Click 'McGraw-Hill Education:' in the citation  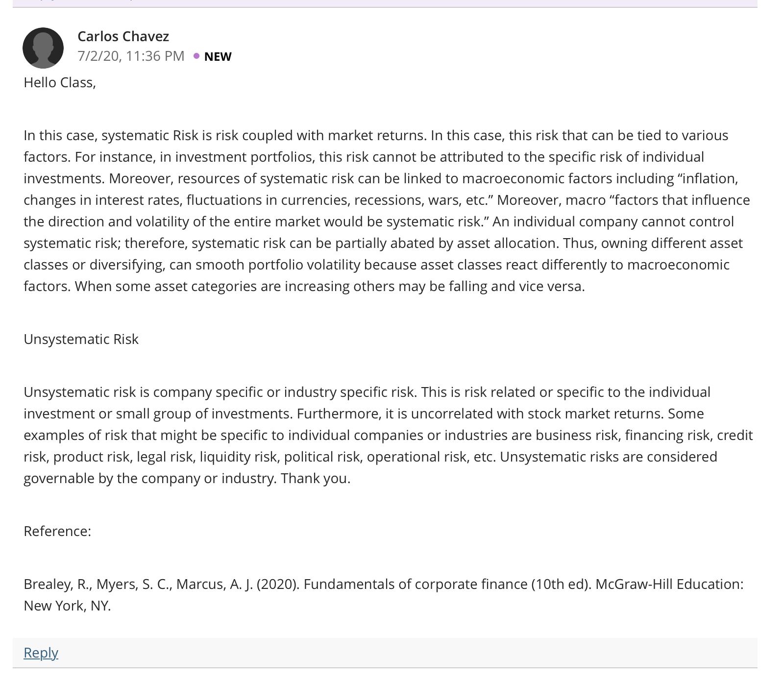pyautogui.click(x=669, y=584)
